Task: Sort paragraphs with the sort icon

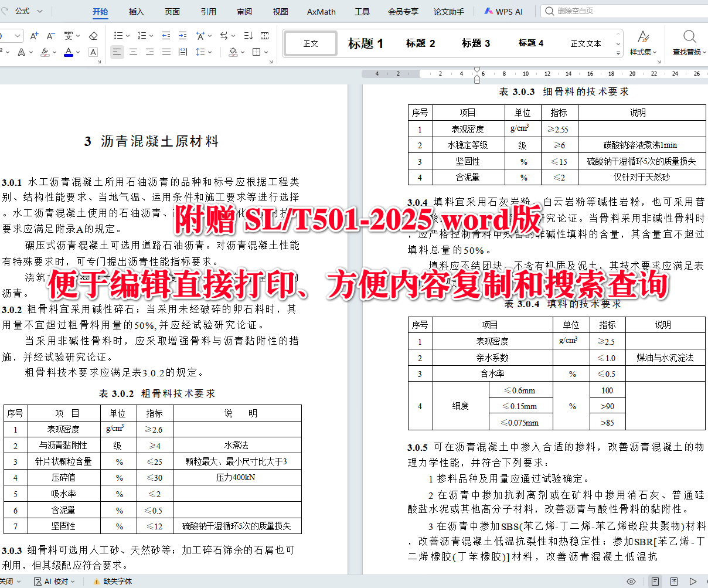Action: pos(248,36)
